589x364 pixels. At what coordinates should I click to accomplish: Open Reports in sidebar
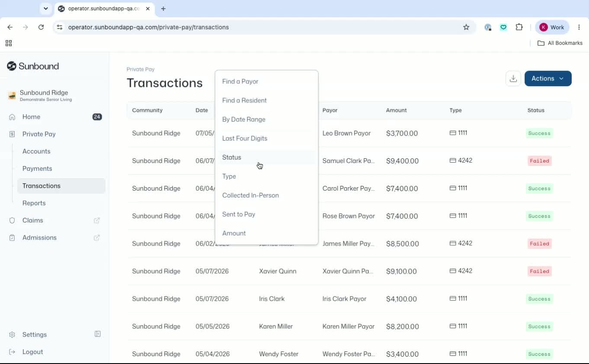pos(34,203)
